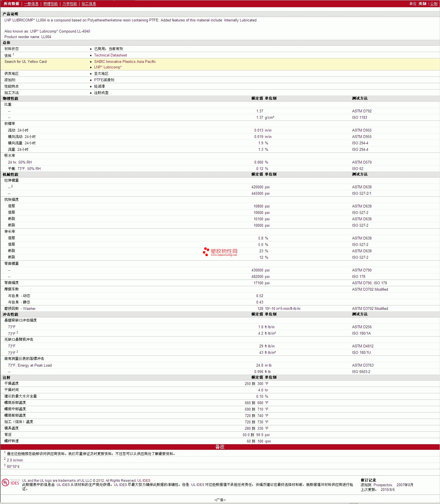The width and height of the screenshot is (440, 504).
Task: Switch units to 公制
Action: pyautogui.click(x=434, y=4)
